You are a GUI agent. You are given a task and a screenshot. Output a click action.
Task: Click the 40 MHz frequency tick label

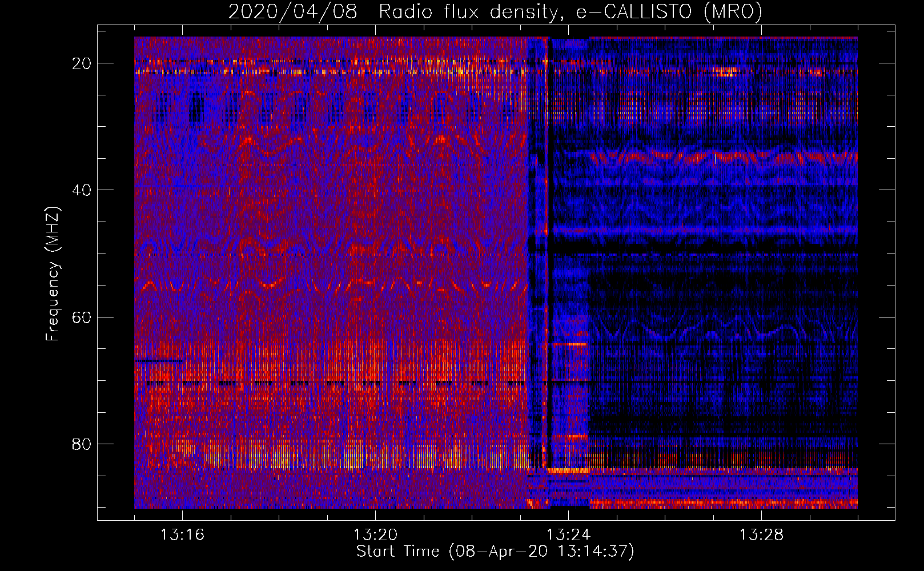[x=82, y=190]
